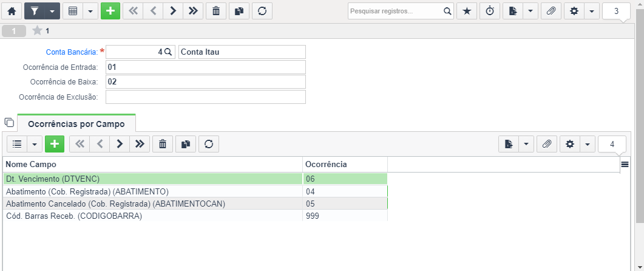Screen dimensions: 644x271
Task: Select the Ocorrências por Campo tab
Action: point(76,123)
